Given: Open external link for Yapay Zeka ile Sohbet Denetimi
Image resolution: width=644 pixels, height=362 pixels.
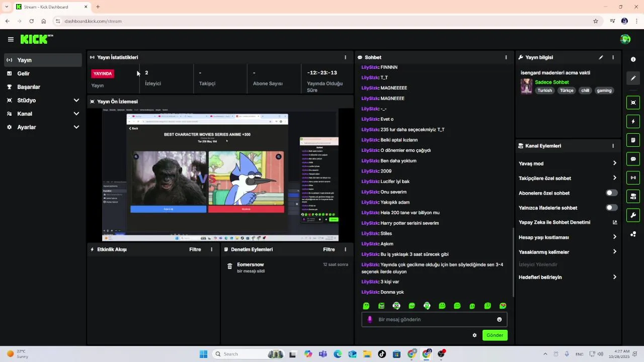Looking at the screenshot, I should pyautogui.click(x=615, y=222).
